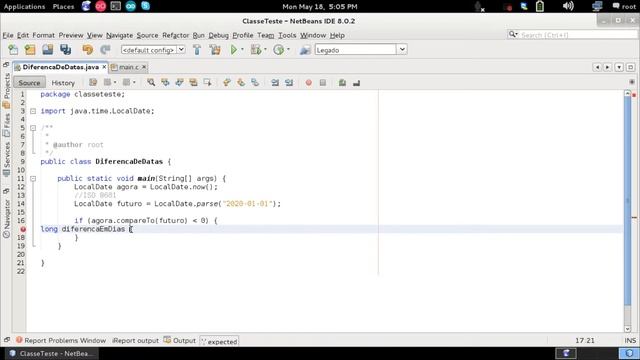
Task: Show the iReport output panel
Action: [135, 340]
